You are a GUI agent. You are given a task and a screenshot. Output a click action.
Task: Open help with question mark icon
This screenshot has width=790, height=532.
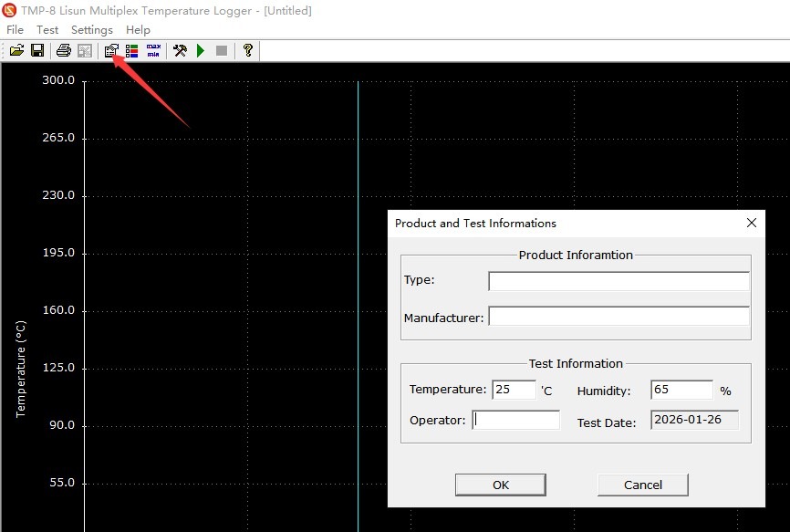pos(247,50)
